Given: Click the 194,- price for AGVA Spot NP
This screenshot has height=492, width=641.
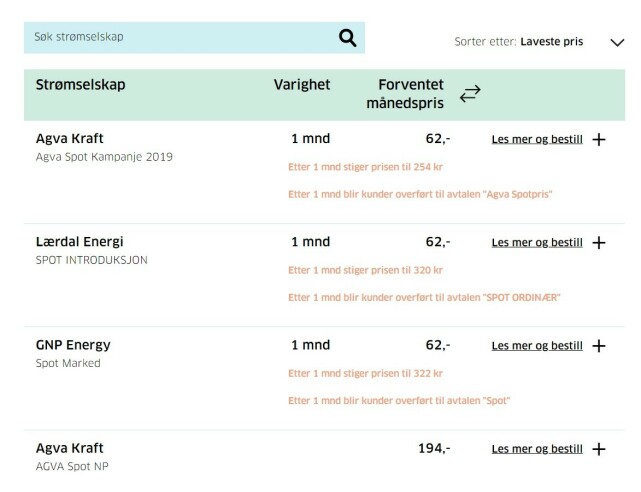Looking at the screenshot, I should click(434, 449).
